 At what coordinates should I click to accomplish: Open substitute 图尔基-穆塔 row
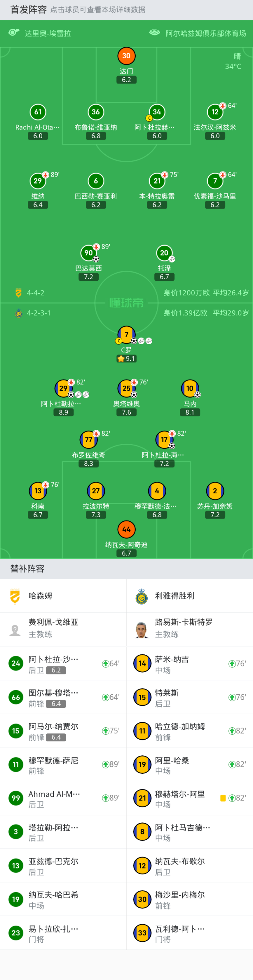63,697
